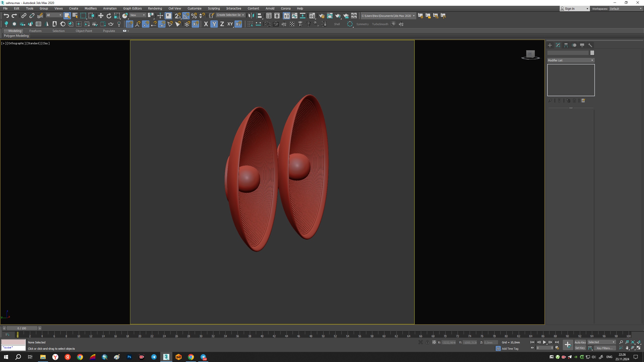644x362 pixels.
Task: Open the View reference coordinate dropdown
Action: point(138,15)
